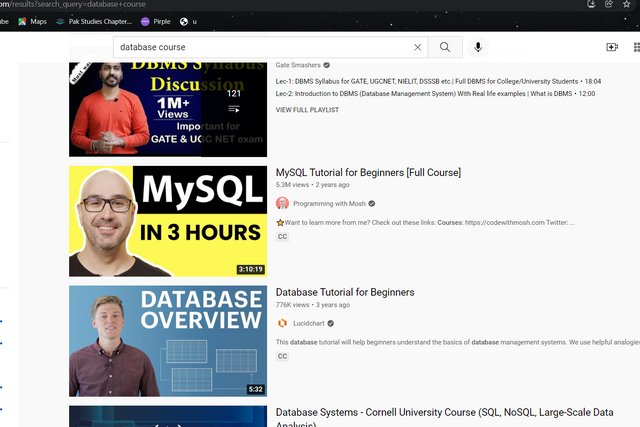Click the MySQL video description snippet

(426, 222)
